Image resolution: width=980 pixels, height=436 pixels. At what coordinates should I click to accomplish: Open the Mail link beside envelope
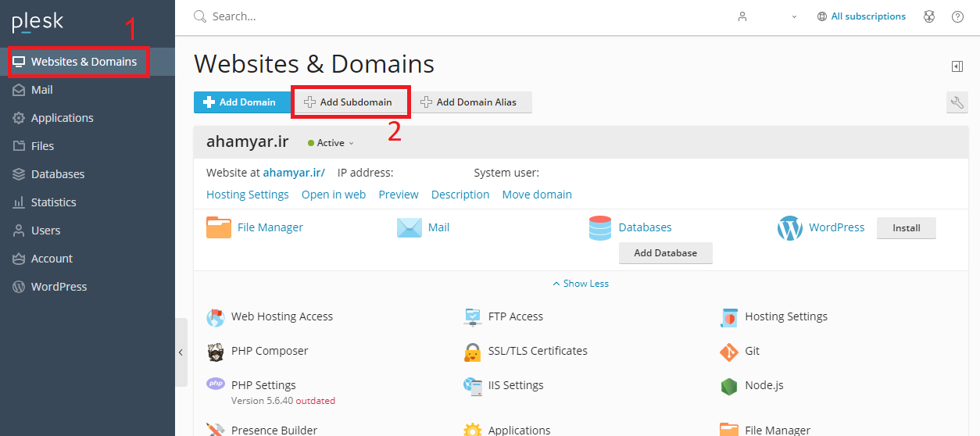(x=439, y=227)
